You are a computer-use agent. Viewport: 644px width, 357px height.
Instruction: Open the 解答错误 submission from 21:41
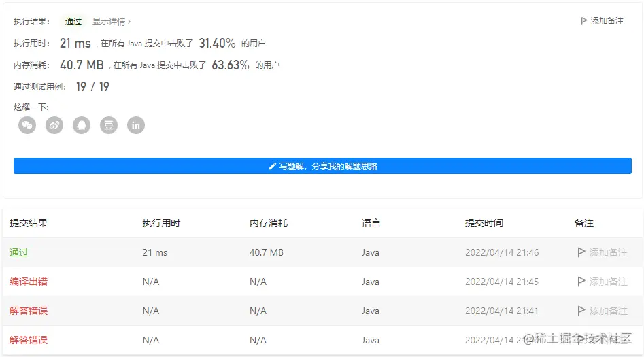point(29,311)
